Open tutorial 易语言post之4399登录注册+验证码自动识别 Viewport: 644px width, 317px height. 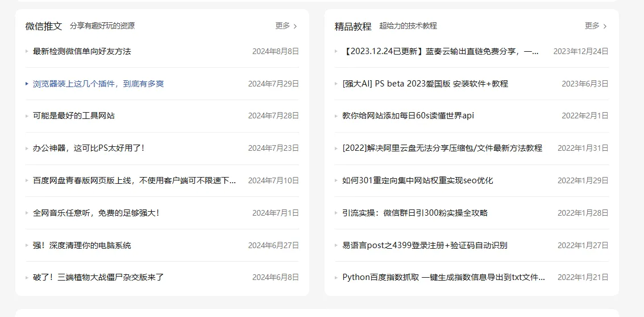click(x=425, y=245)
